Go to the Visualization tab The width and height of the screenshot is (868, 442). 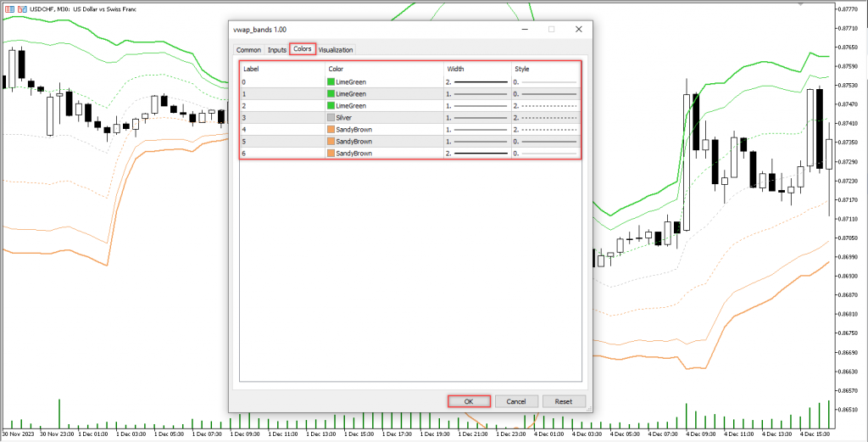(336, 50)
